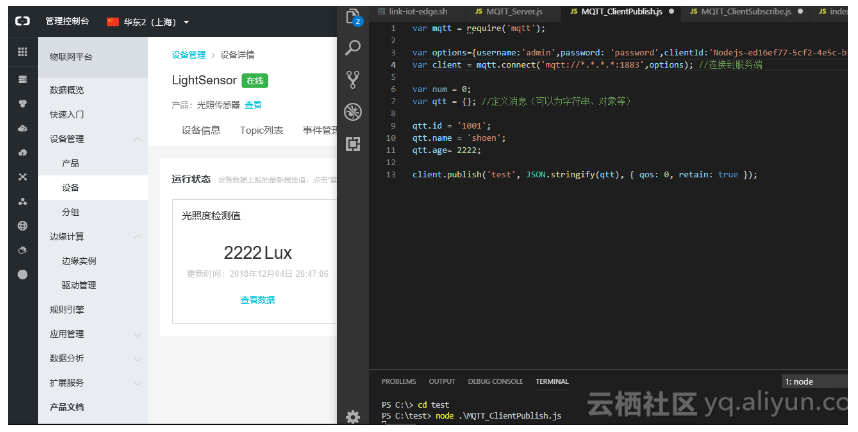Click the cross-shaped tools icon in the console rail
This screenshot has height=432, width=858.
coord(22,177)
